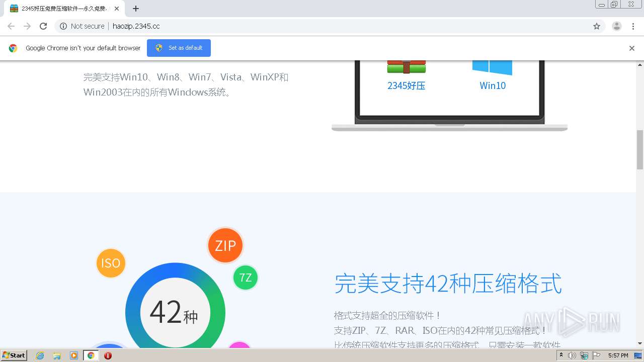Open the Windows Start menu

[14, 355]
